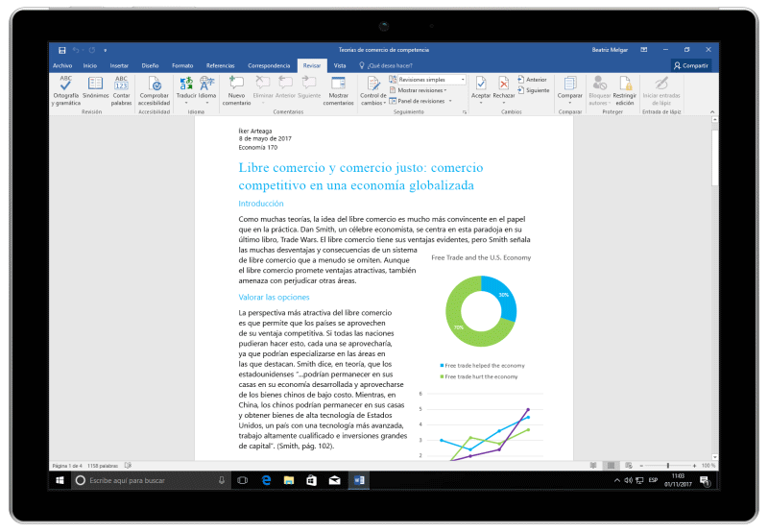Open File Explorer from taskbar
The height and width of the screenshot is (532, 768).
tap(289, 480)
